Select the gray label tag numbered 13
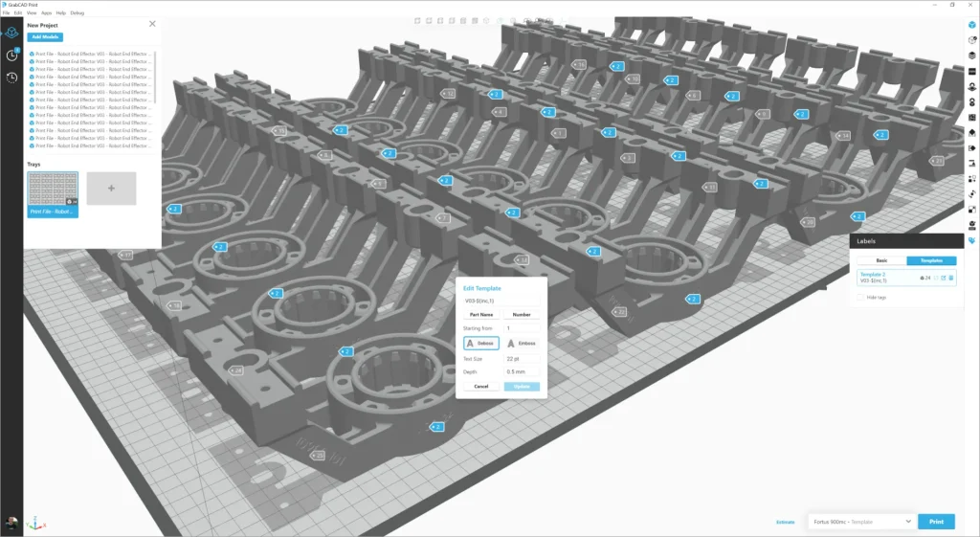 pos(522,260)
